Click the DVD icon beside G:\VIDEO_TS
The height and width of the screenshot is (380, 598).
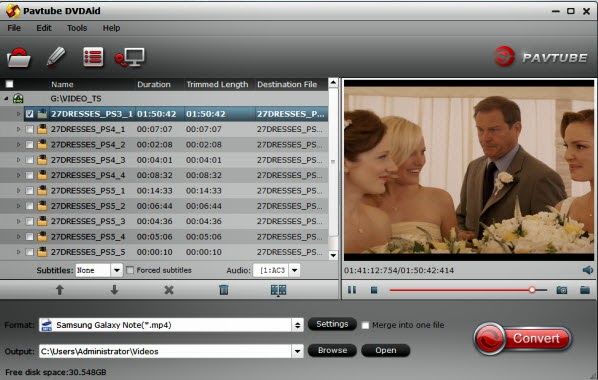[18, 98]
